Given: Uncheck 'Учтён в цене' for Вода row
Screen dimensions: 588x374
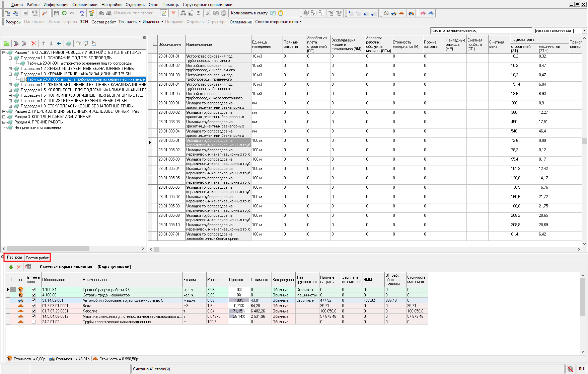Looking at the screenshot, I should point(33,306).
